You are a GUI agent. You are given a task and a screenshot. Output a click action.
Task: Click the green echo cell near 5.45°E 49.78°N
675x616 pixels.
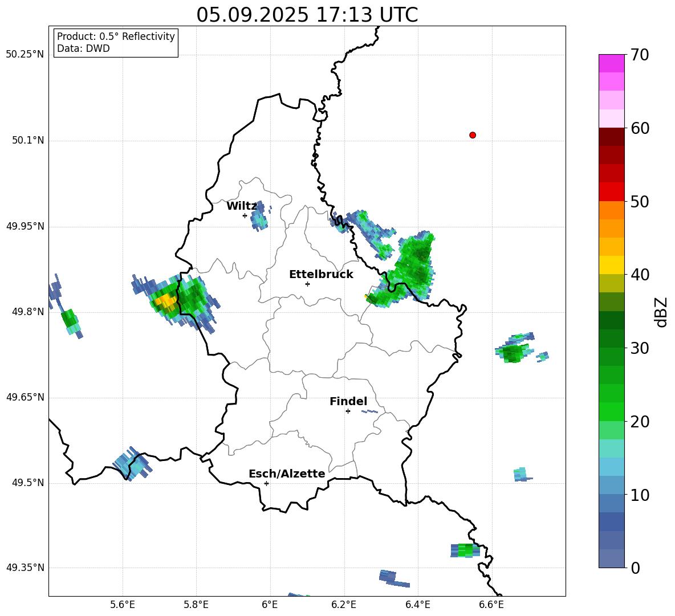tap(70, 322)
